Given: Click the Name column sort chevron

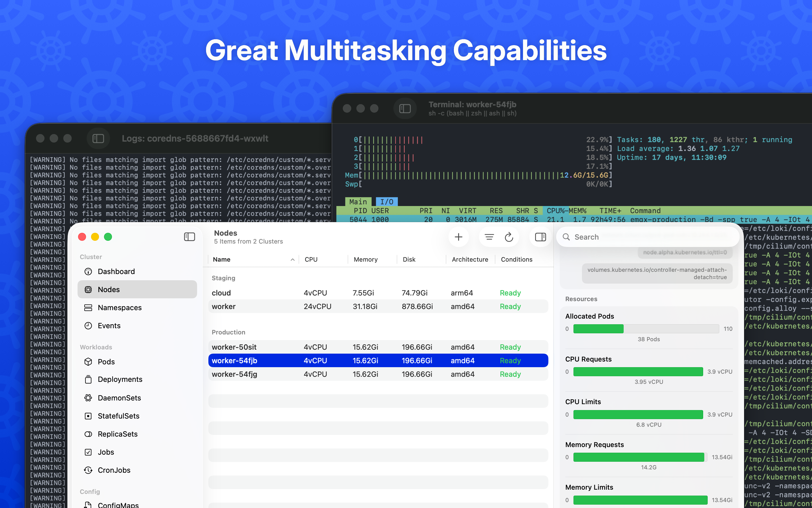Looking at the screenshot, I should click(x=292, y=259).
